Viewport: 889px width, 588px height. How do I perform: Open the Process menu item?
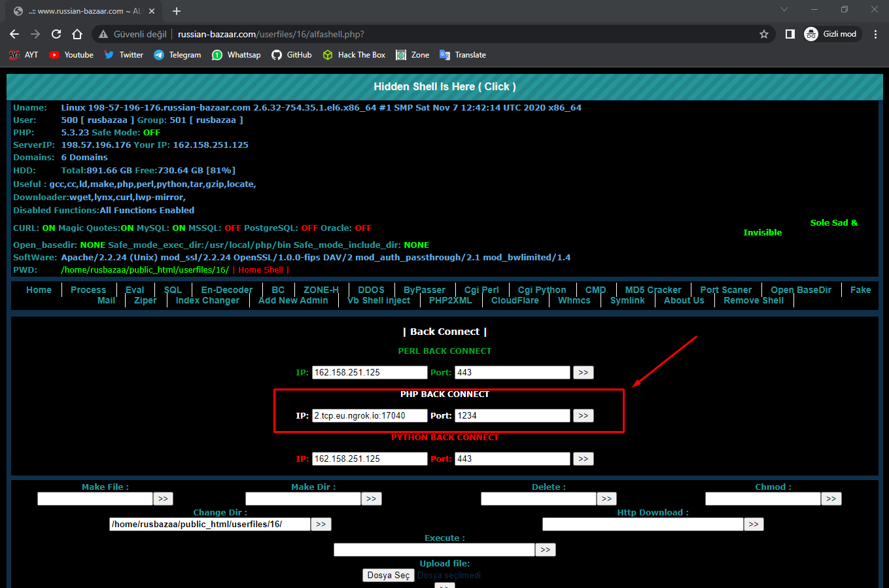[88, 290]
